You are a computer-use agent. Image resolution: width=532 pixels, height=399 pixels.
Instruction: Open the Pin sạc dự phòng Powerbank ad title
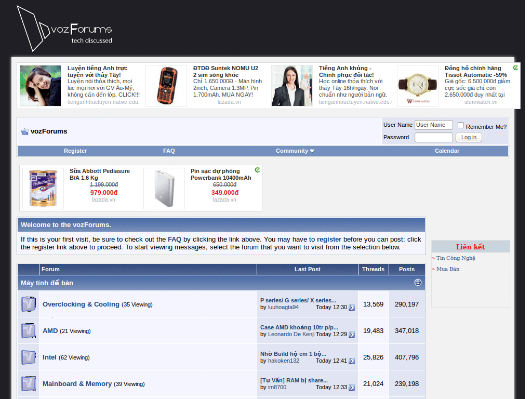(221, 174)
